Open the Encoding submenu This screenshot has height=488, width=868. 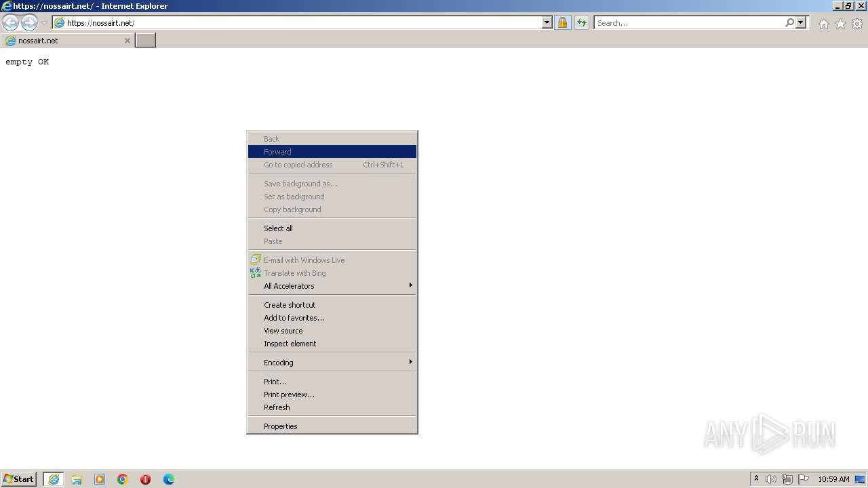tap(332, 363)
